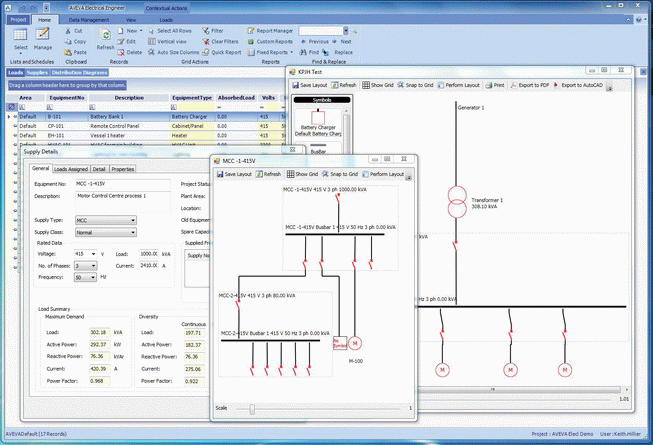Expand the Voltage dropdown in Rated Data
The width and height of the screenshot is (653, 445).
click(x=93, y=254)
